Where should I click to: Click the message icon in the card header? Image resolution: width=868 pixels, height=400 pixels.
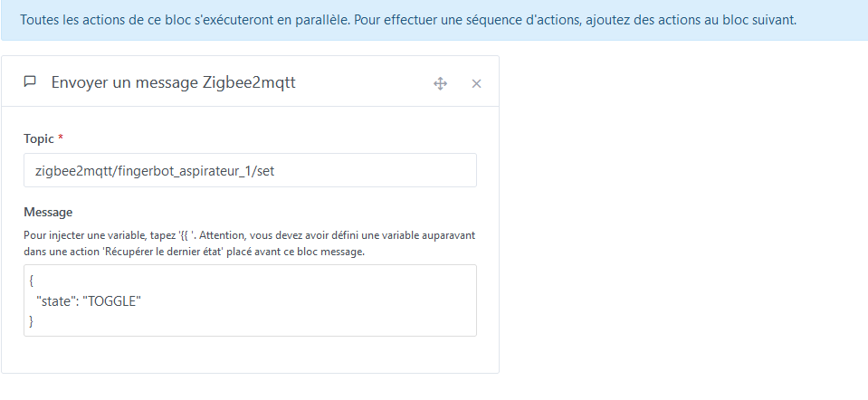(30, 82)
